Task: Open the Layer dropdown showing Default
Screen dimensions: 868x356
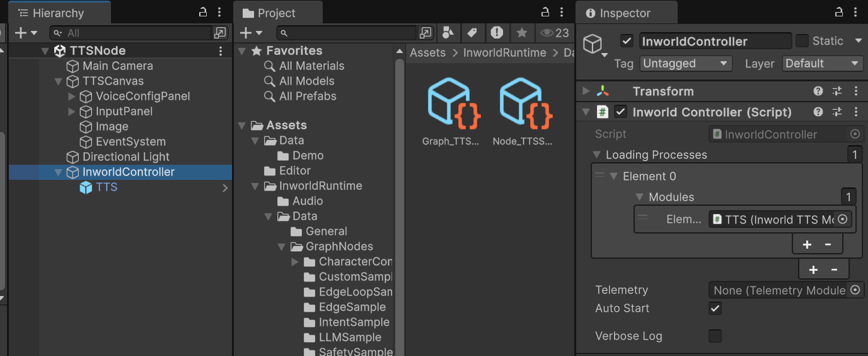Action: click(x=822, y=64)
